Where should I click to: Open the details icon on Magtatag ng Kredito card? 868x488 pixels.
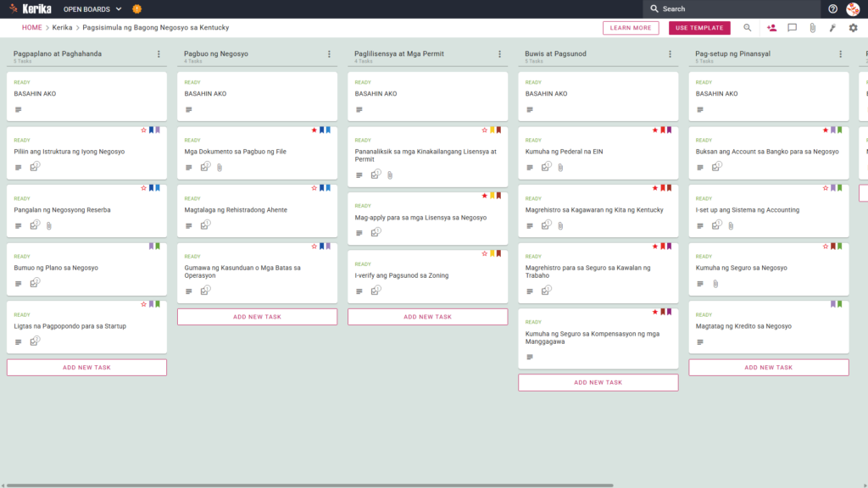[x=700, y=342]
